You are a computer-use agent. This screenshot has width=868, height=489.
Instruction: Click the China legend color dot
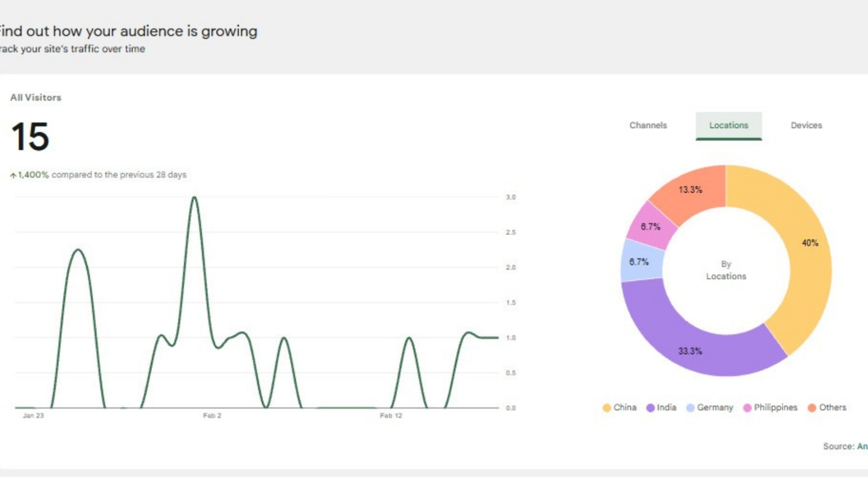606,408
